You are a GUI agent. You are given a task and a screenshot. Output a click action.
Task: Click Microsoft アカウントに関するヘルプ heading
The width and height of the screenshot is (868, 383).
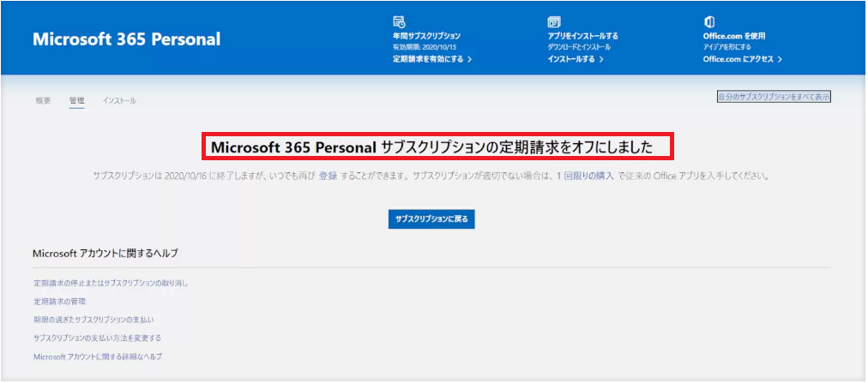[x=105, y=254]
